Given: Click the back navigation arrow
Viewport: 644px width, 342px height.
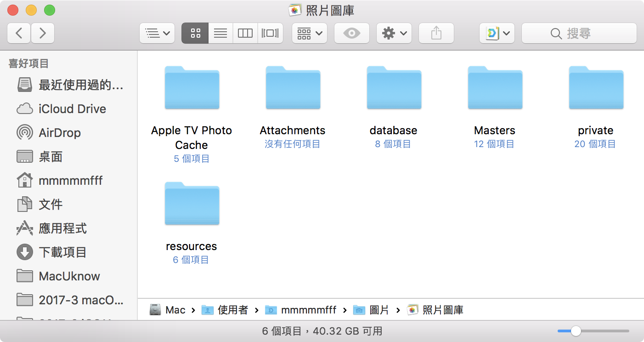Looking at the screenshot, I should point(19,33).
